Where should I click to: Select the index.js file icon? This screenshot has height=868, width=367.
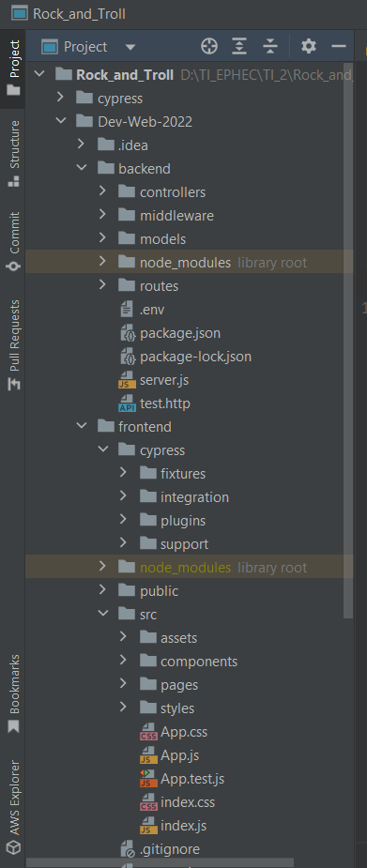[148, 826]
